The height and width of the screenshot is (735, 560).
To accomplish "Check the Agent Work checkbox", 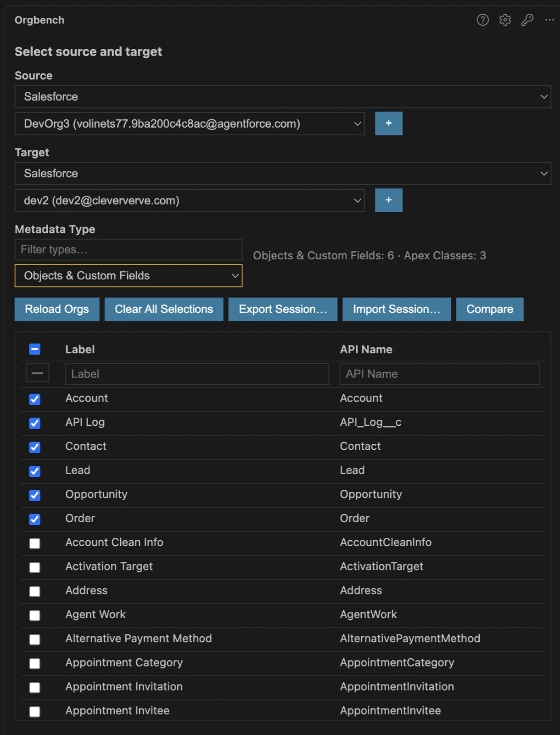I will (35, 615).
